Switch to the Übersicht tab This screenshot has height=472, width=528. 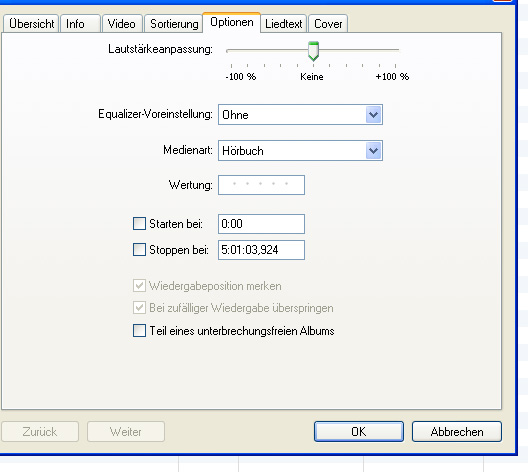[31, 24]
